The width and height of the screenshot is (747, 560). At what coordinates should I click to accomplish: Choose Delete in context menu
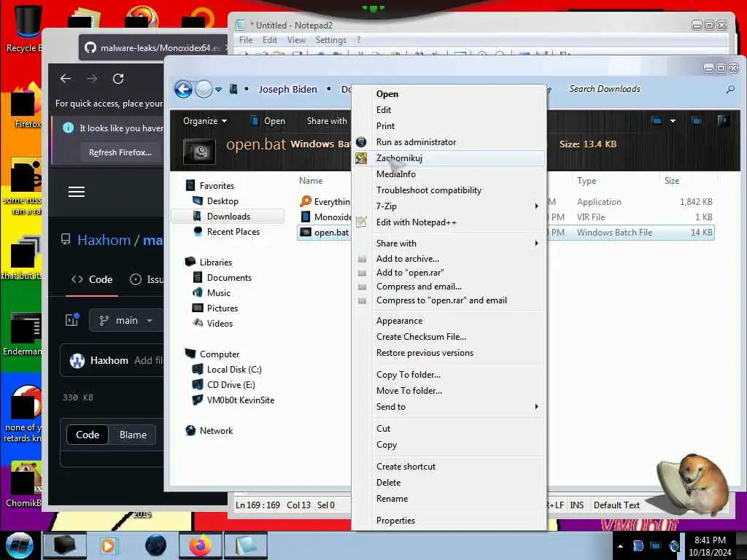click(x=449, y=483)
